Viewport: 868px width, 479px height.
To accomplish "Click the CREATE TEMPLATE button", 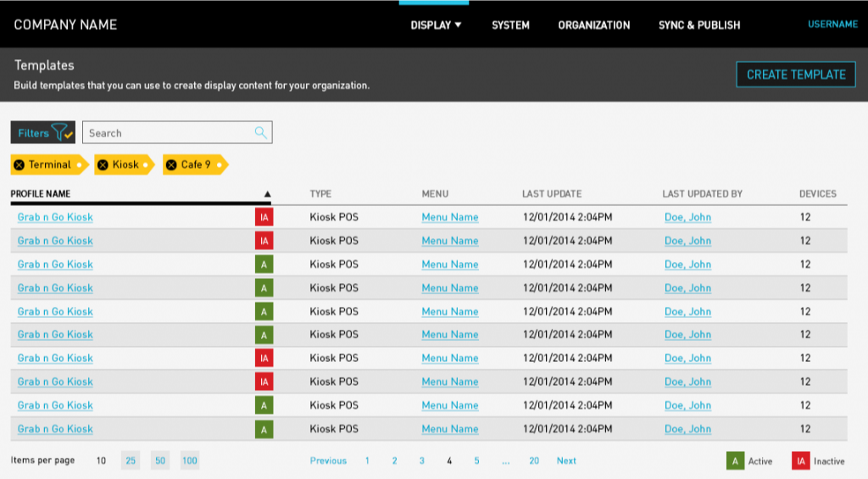I will click(x=795, y=75).
